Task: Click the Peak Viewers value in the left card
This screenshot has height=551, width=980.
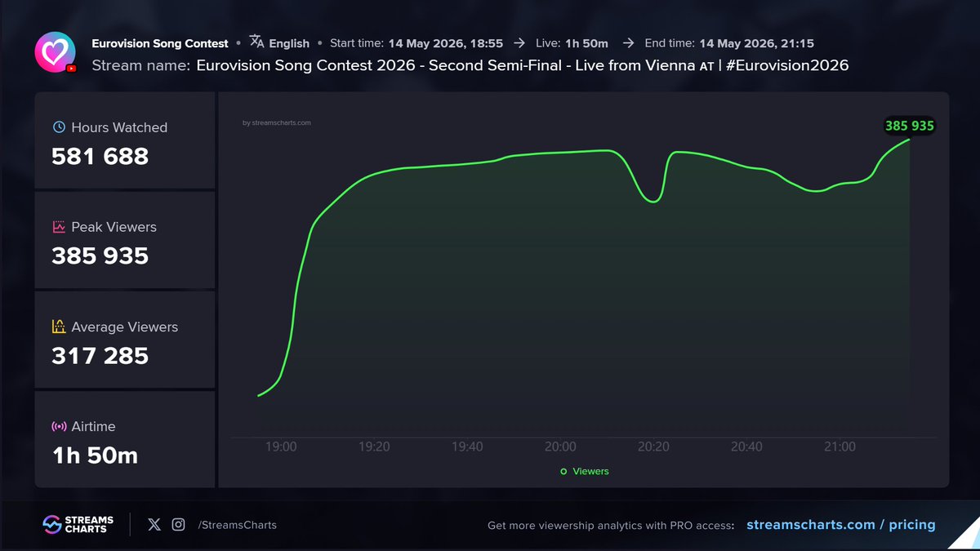Action: click(x=100, y=256)
